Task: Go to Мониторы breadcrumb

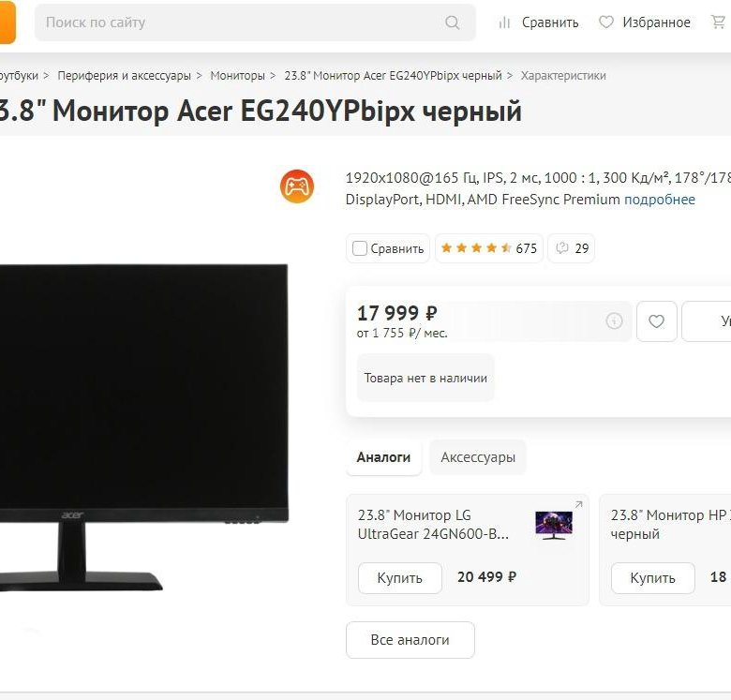Action: pos(237,76)
